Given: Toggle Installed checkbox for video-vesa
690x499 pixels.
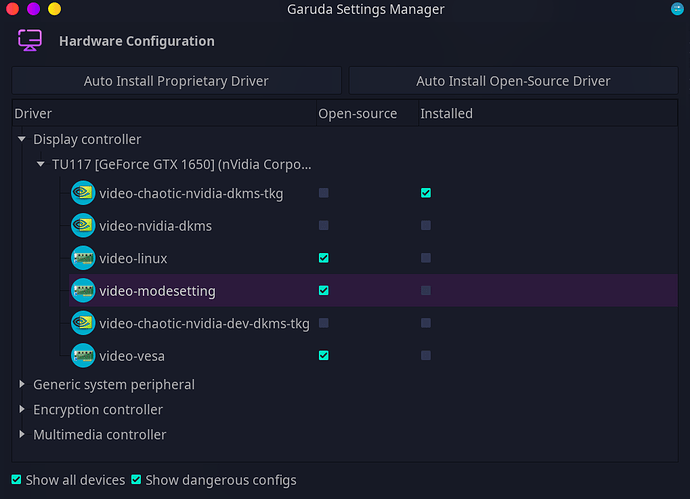Looking at the screenshot, I should coord(426,356).
